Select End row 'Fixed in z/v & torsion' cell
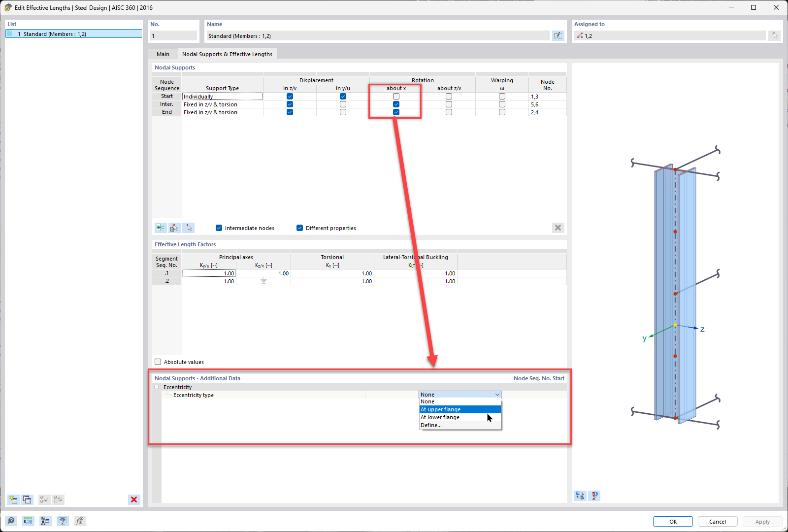Viewport: 788px width, 532px height. coord(222,112)
